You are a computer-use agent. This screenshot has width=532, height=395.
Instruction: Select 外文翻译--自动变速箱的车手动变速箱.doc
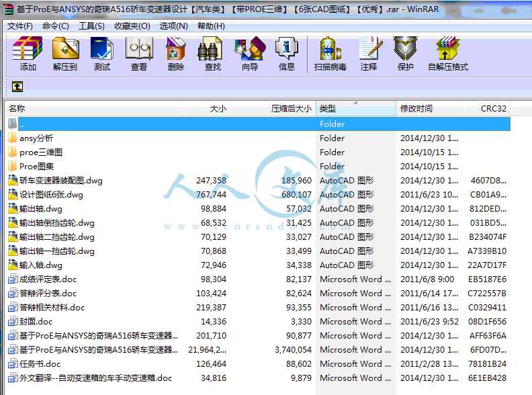pyautogui.click(x=95, y=378)
